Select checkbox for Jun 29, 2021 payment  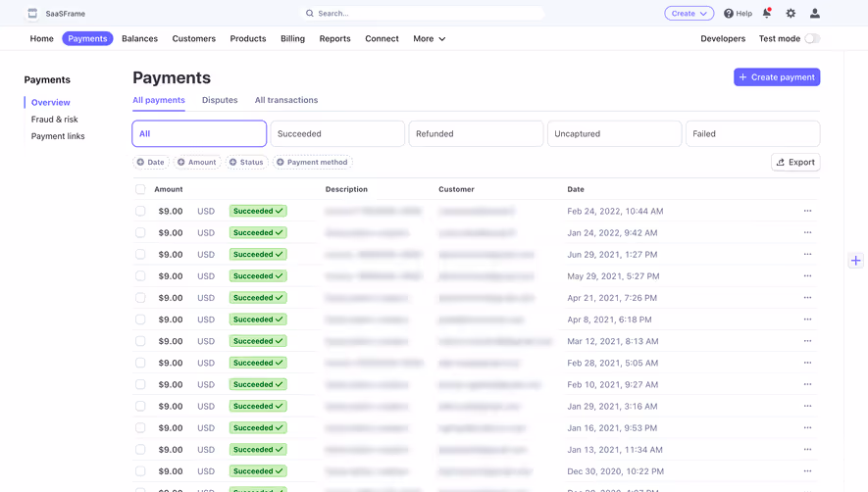point(140,254)
